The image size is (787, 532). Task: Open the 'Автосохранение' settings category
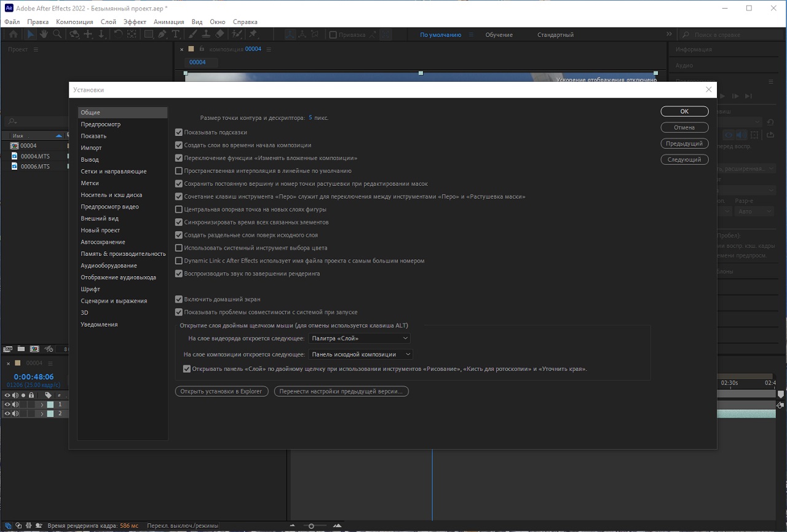103,242
